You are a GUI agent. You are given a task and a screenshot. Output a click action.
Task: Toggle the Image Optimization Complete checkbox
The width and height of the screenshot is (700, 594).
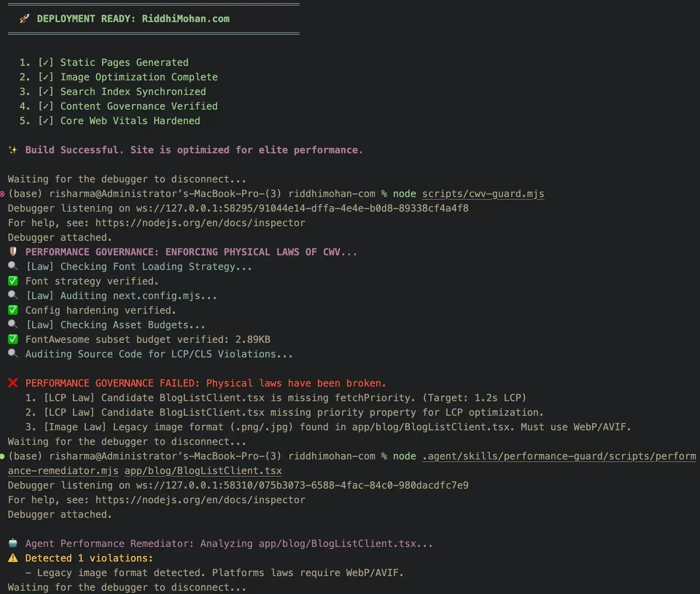coord(46,77)
